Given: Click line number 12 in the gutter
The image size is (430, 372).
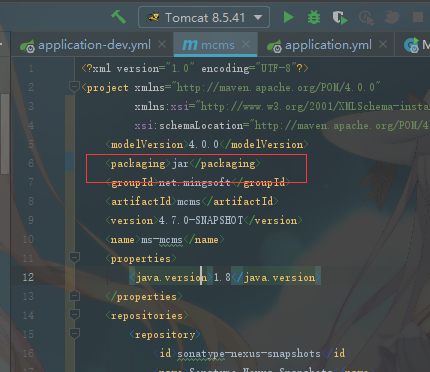Looking at the screenshot, I should tap(28, 277).
